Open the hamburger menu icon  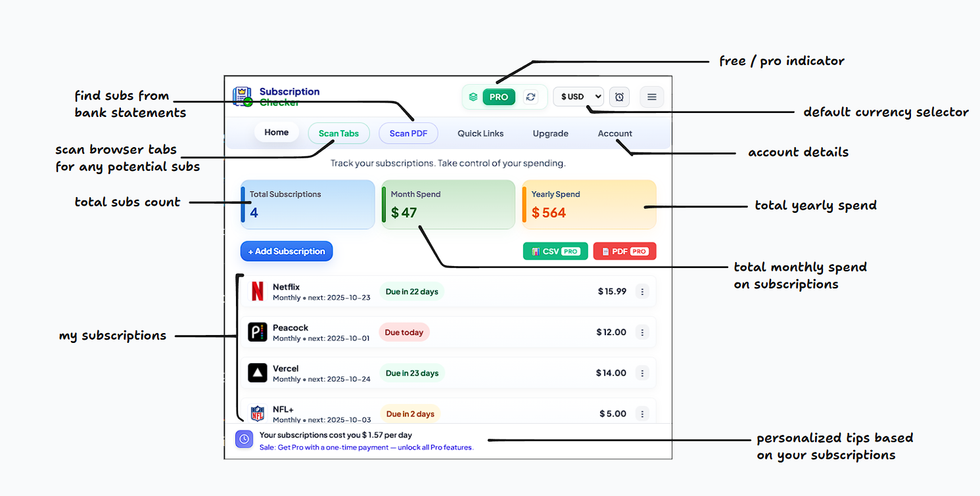(x=651, y=97)
